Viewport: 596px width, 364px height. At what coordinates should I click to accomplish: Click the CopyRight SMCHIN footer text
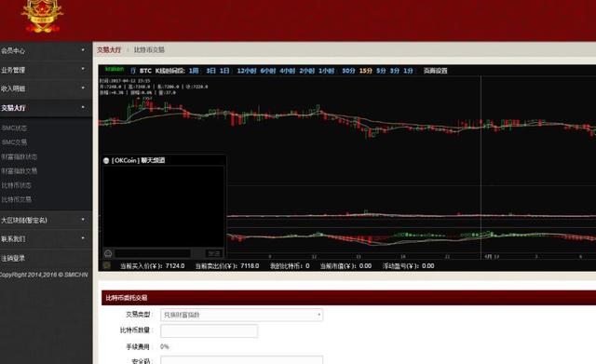tap(44, 275)
